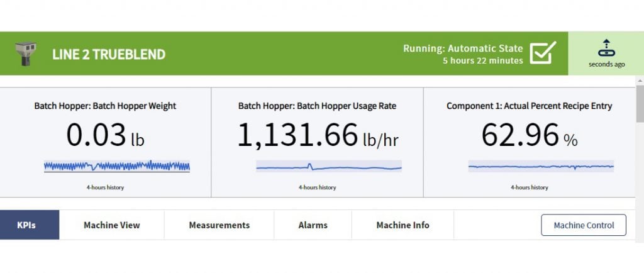Switch to the Machine View tab
This screenshot has height=273, width=644.
click(x=112, y=225)
